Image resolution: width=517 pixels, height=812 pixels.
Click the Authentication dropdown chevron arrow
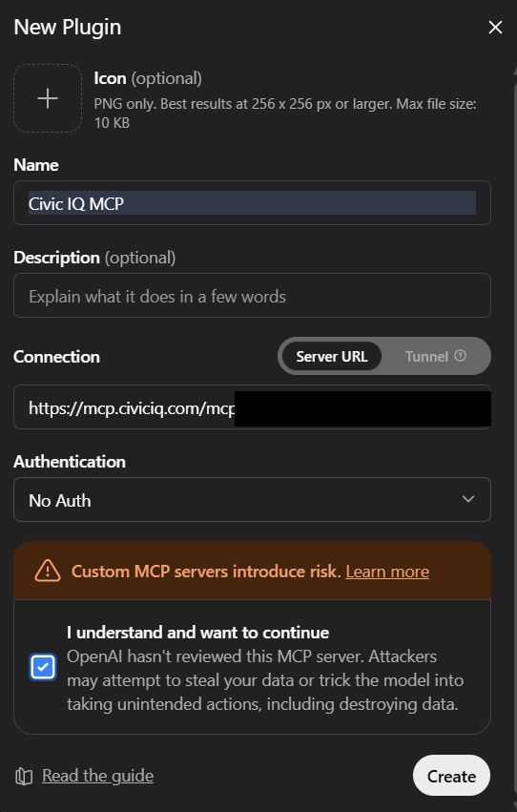coord(467,499)
